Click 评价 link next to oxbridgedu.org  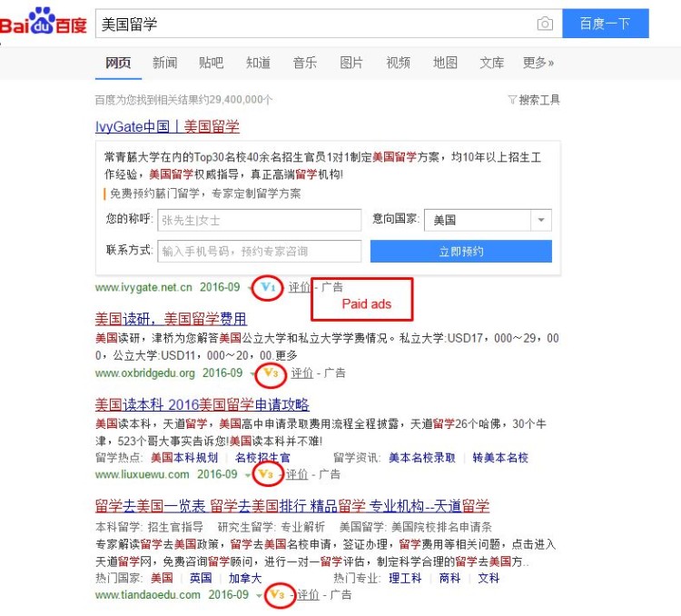[301, 373]
